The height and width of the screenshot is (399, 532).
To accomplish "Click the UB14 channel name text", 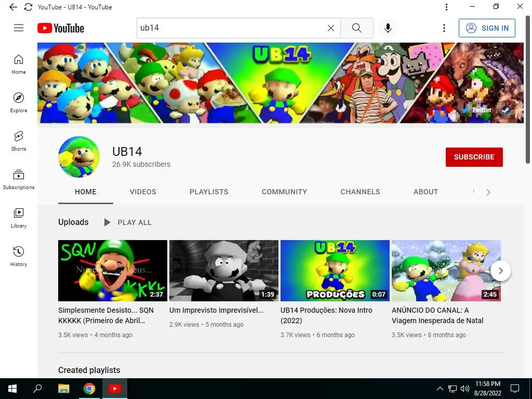I will [x=127, y=151].
